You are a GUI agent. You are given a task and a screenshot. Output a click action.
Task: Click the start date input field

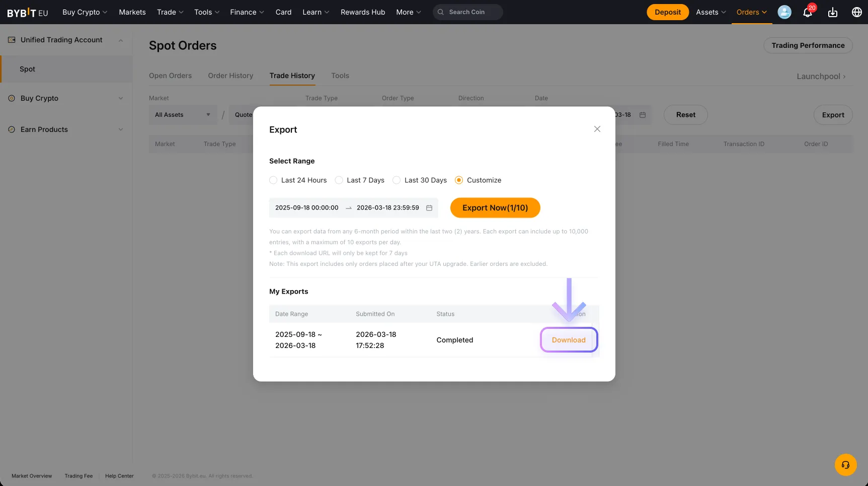pos(306,207)
